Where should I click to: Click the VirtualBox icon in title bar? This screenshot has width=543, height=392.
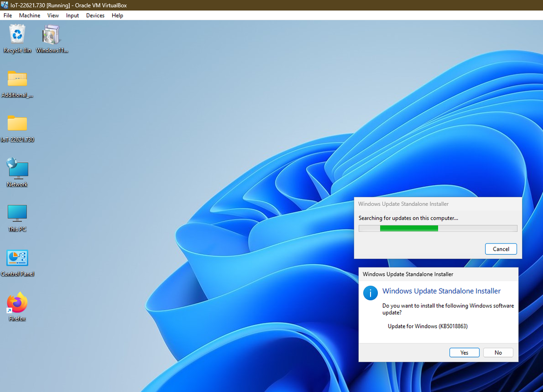click(4, 5)
